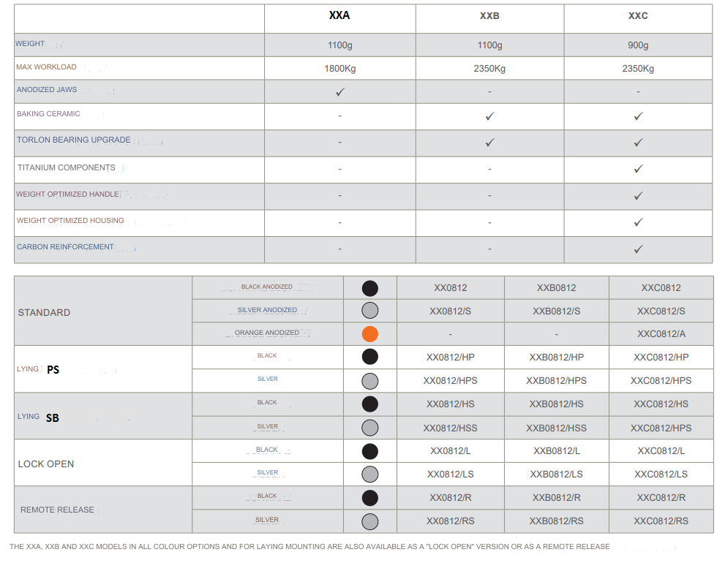Select the Weight Optimized Housing checkmark
Viewport: 728px width, 563px height.
click(638, 222)
